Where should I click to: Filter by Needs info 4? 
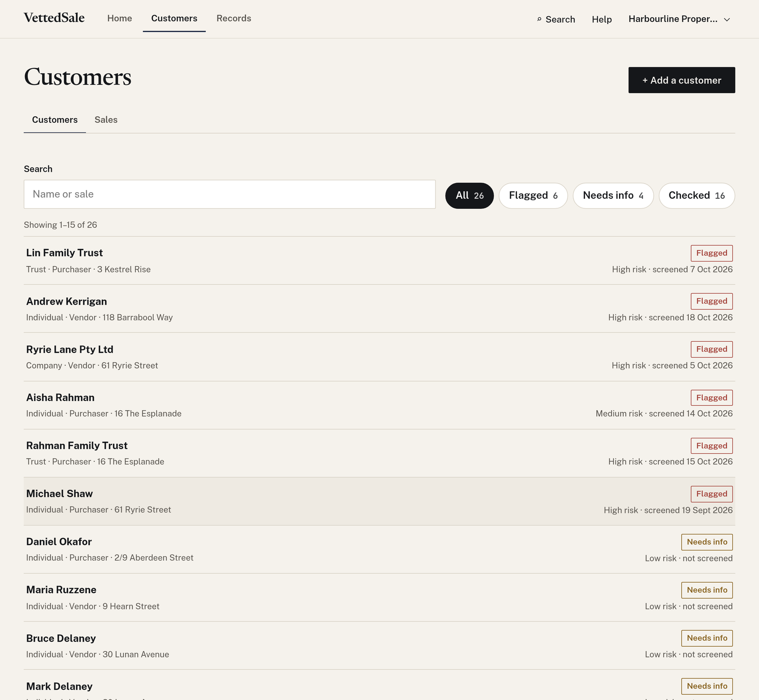click(x=613, y=196)
